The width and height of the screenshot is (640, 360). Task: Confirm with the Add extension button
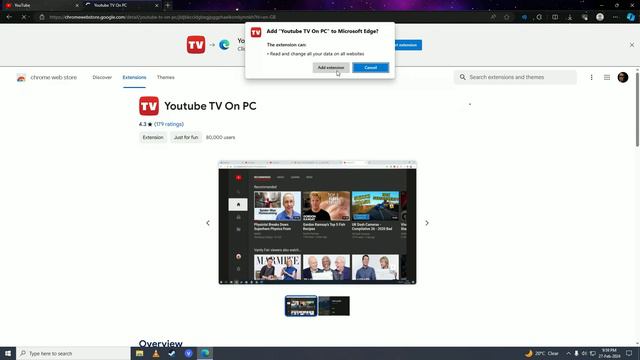331,68
